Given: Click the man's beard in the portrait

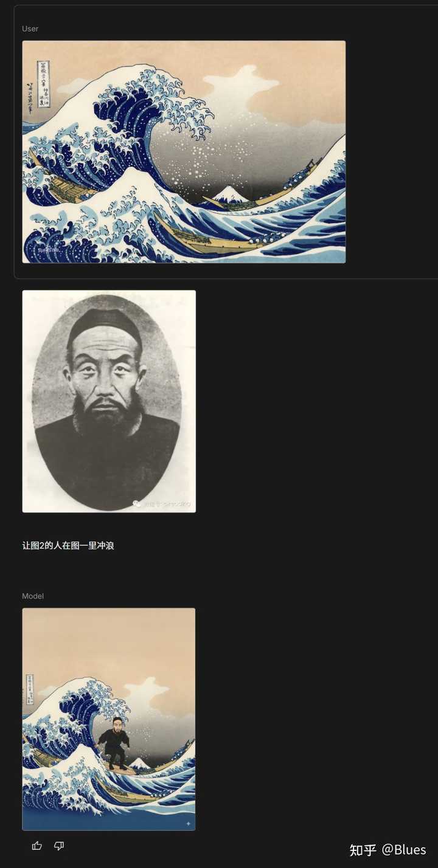Looking at the screenshot, I should [x=106, y=413].
